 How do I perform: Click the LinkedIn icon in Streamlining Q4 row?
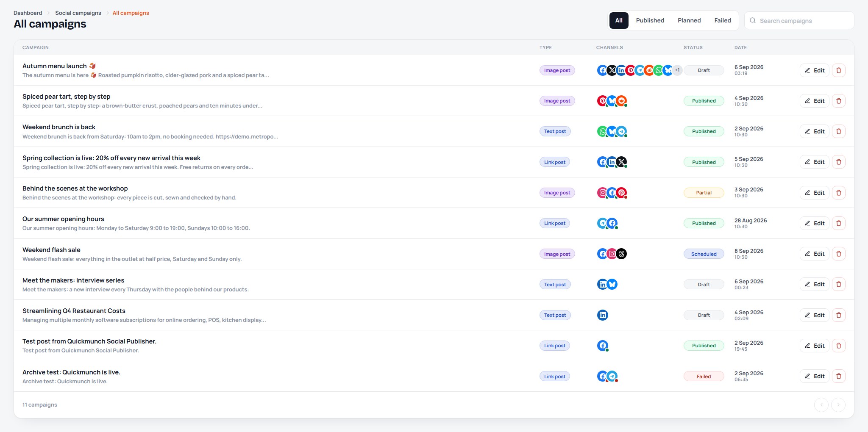click(x=603, y=315)
